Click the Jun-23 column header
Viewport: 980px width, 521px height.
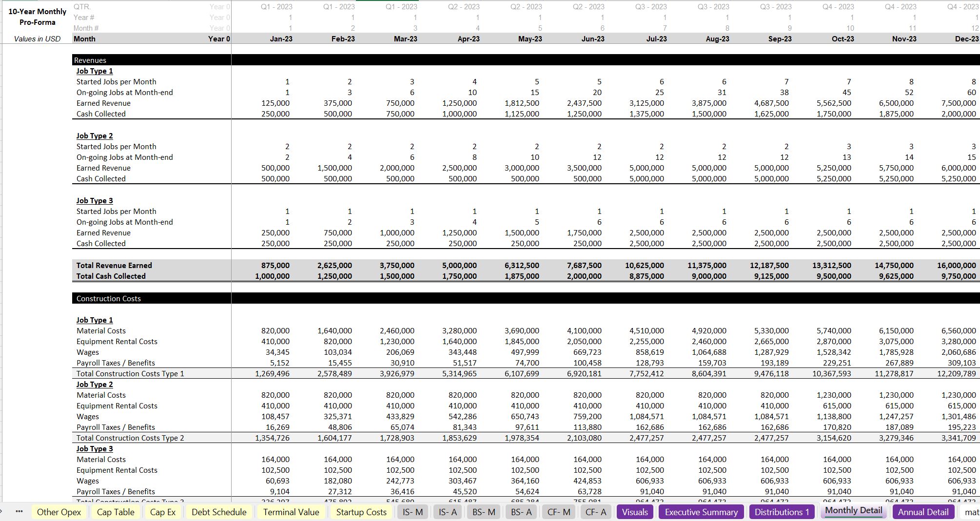593,39
